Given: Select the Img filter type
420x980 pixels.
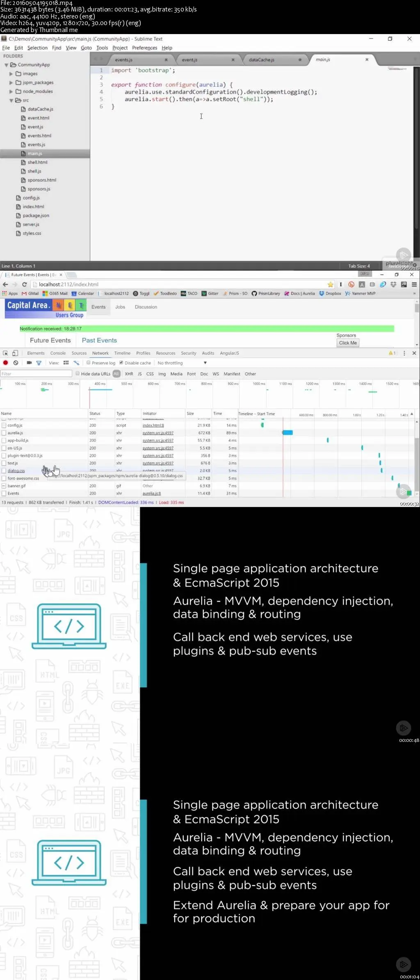Looking at the screenshot, I should click(x=162, y=374).
